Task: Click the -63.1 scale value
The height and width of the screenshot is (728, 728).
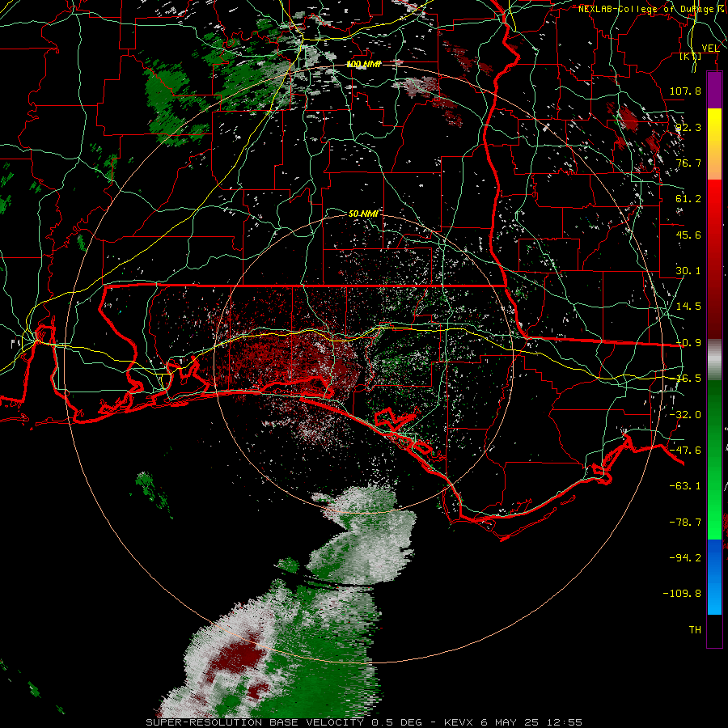Action: click(x=685, y=486)
